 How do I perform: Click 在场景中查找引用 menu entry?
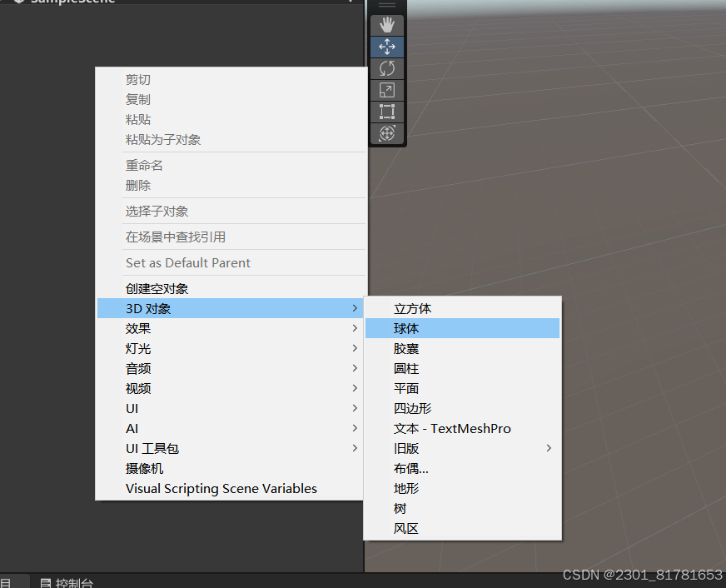[x=231, y=237]
